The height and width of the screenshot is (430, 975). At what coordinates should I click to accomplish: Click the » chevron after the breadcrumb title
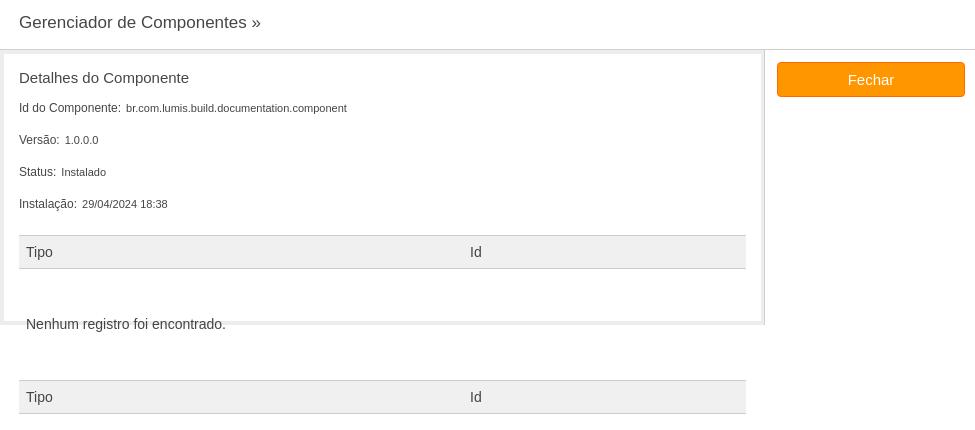pyautogui.click(x=256, y=23)
